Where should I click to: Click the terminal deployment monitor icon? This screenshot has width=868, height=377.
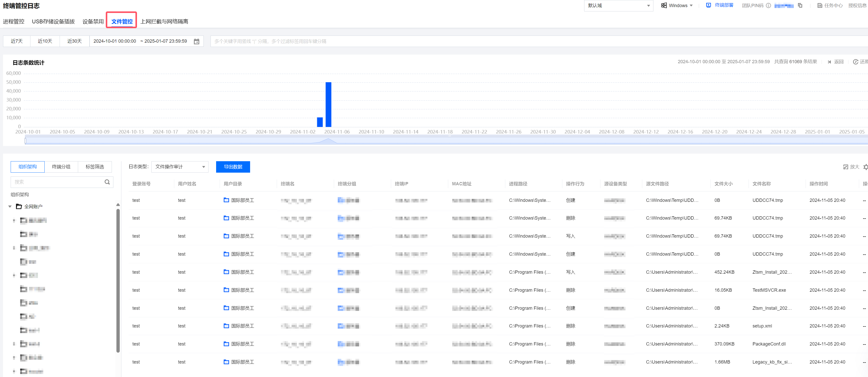pos(708,5)
